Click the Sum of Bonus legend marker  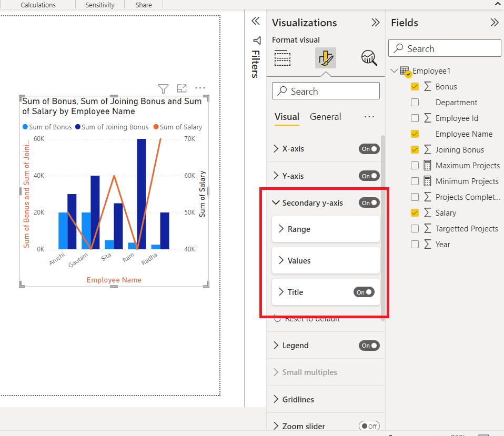25,127
